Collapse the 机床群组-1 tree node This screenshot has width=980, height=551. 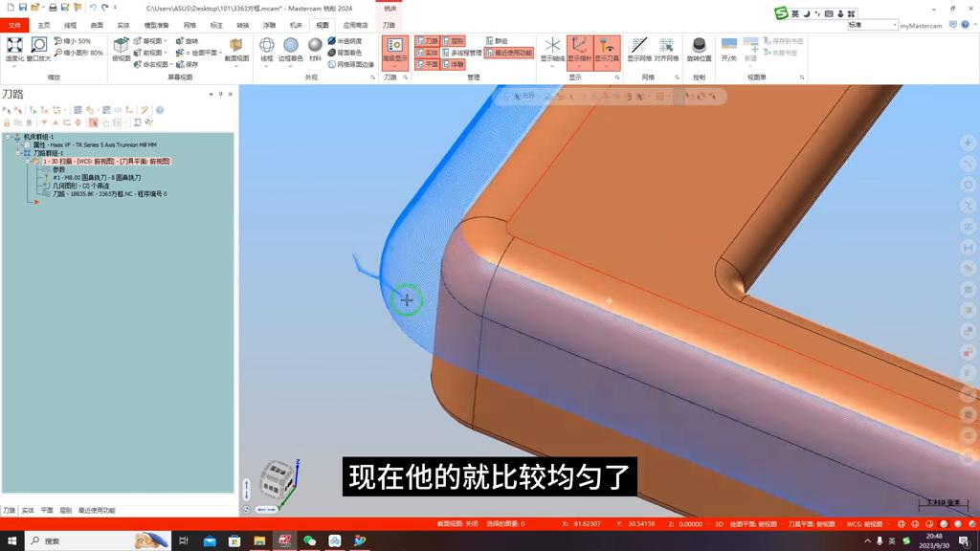[8, 137]
